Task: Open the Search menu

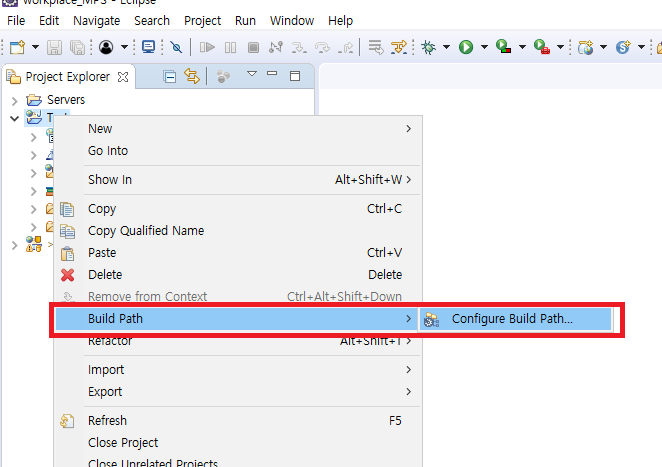Action: click(x=152, y=21)
